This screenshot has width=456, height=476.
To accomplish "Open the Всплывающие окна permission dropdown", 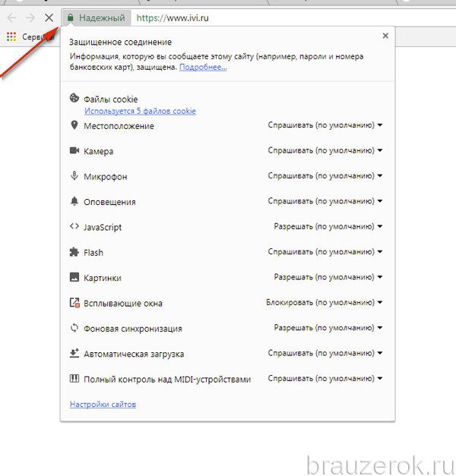I will tap(324, 302).
